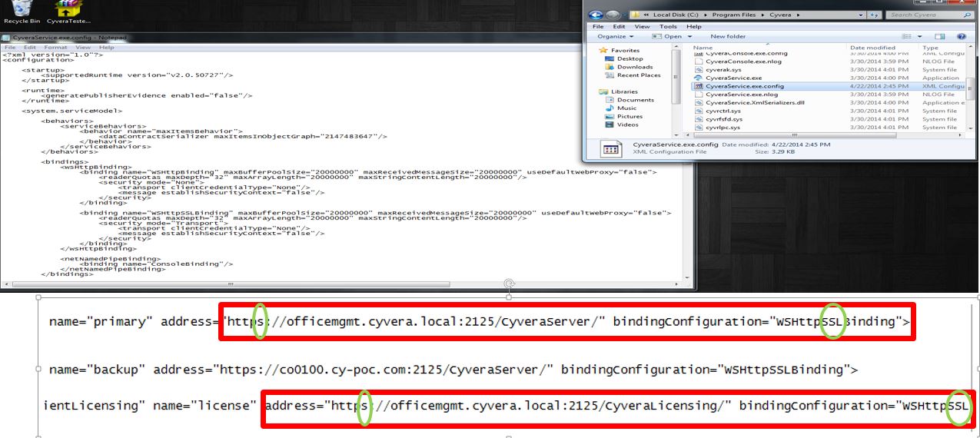Open the Help menu in Explorer
The image size is (980, 438).
(x=693, y=26)
